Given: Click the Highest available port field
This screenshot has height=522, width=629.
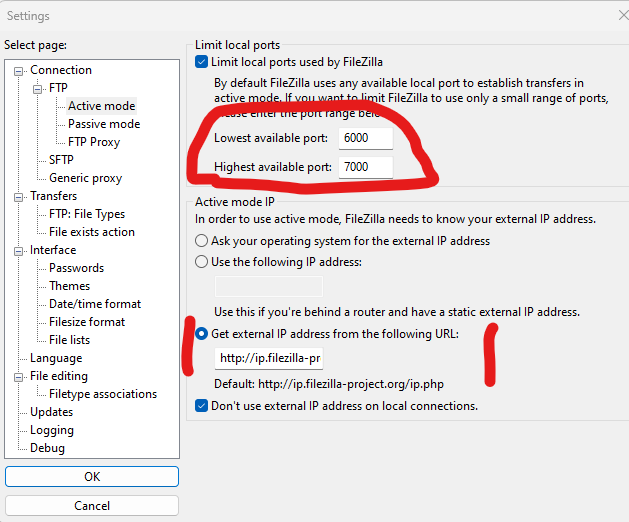Looking at the screenshot, I should point(365,167).
